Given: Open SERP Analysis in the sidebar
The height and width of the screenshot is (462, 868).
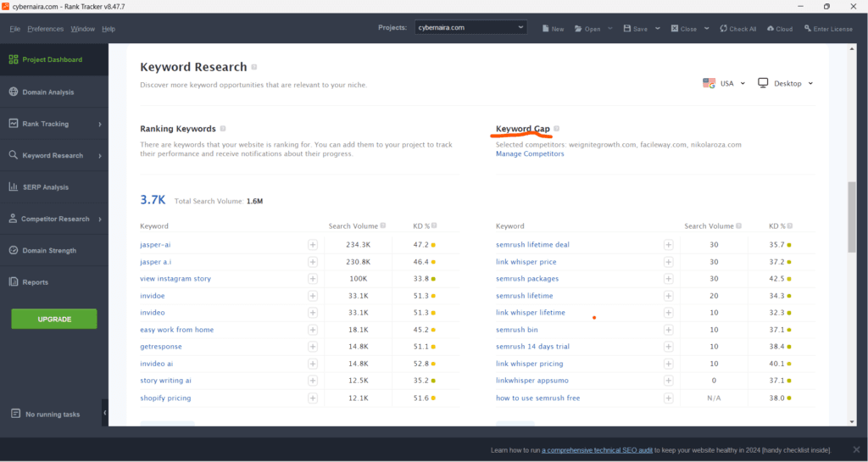Looking at the screenshot, I should point(53,187).
